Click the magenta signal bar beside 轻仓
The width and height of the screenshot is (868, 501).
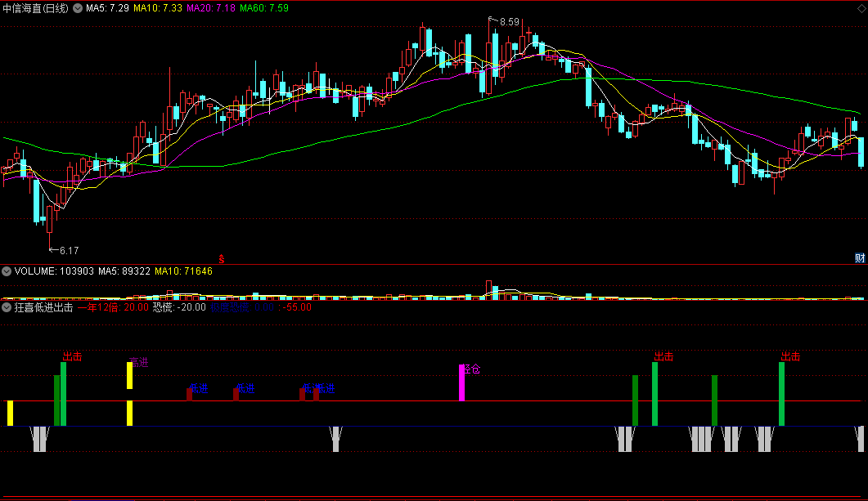click(462, 382)
